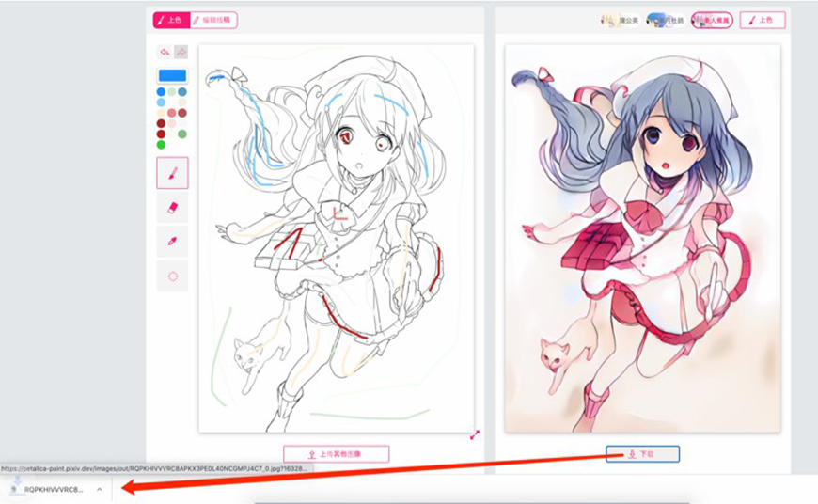This screenshot has height=504, width=818.
Task: Pick the eyedropper color picker tool
Action: coord(172,242)
